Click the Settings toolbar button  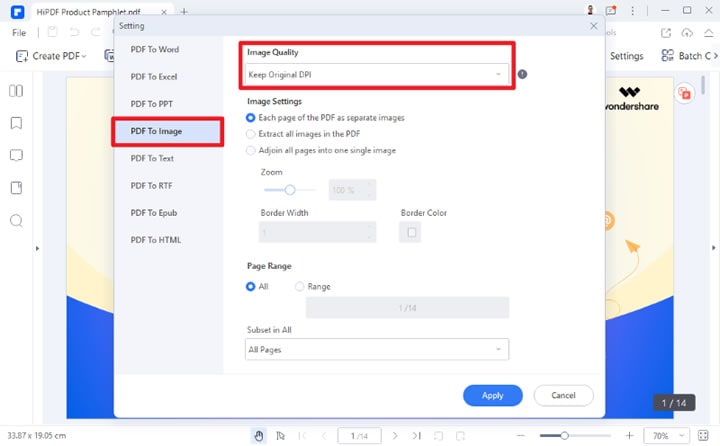click(x=626, y=56)
